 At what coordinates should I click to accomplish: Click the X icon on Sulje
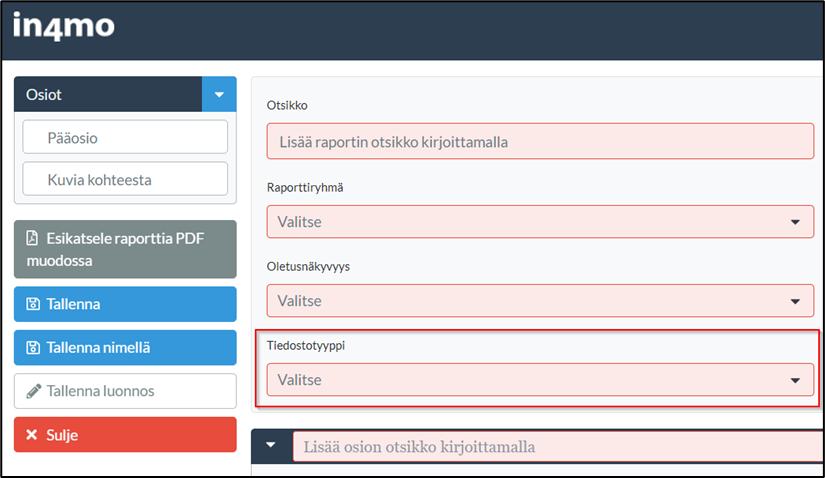click(31, 435)
